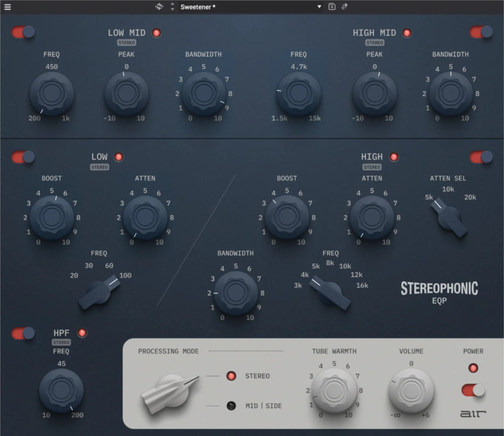
Task: Click the Low Mid FREQ value 450
Action: coord(51,66)
